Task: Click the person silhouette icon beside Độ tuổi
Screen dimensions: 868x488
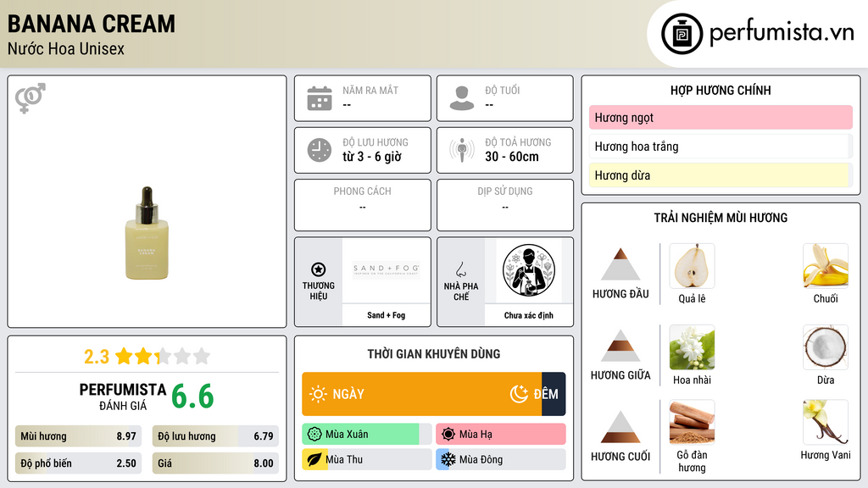Action: (462, 98)
